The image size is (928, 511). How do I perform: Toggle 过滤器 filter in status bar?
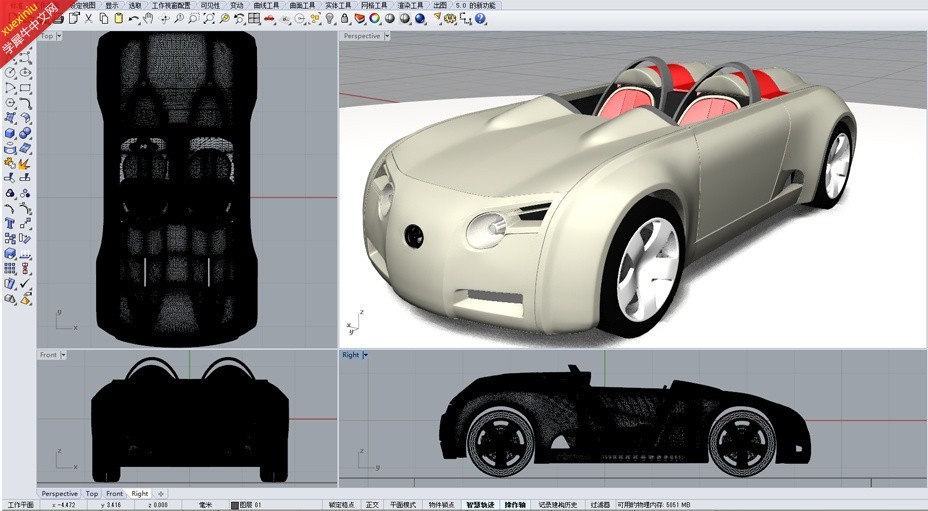(x=600, y=505)
